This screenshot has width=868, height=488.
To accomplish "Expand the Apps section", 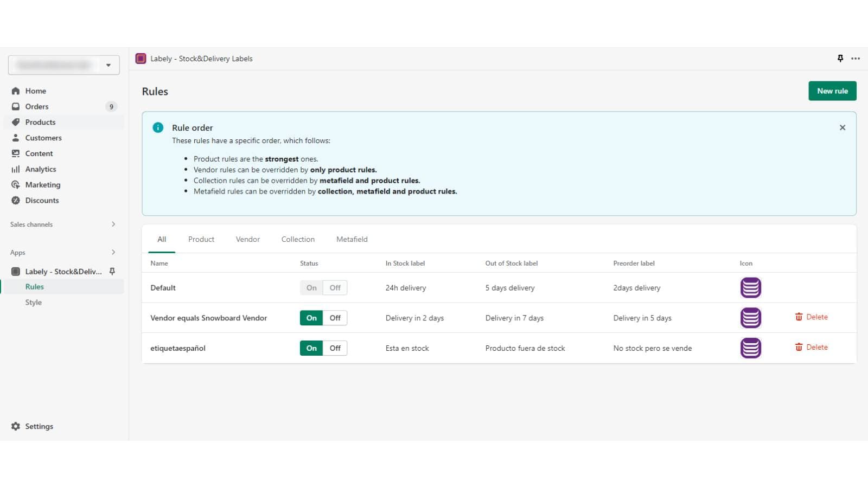I will point(113,252).
